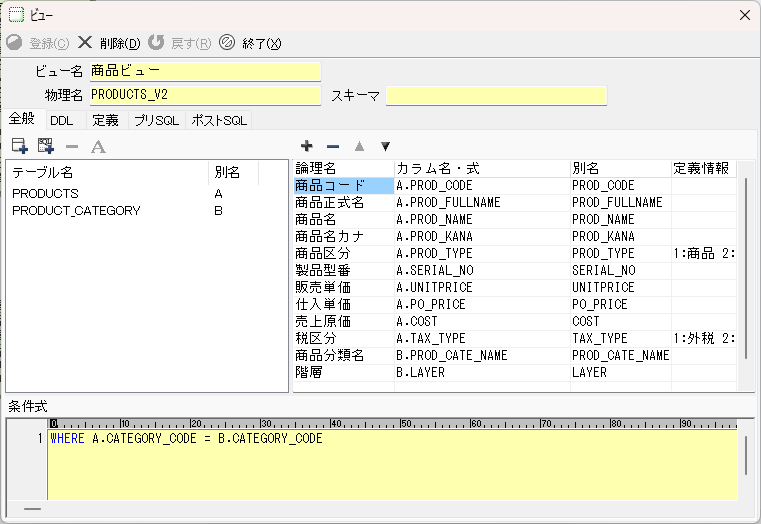This screenshot has width=761, height=524.
Task: Click the 論理名 column header
Action: click(x=344, y=168)
